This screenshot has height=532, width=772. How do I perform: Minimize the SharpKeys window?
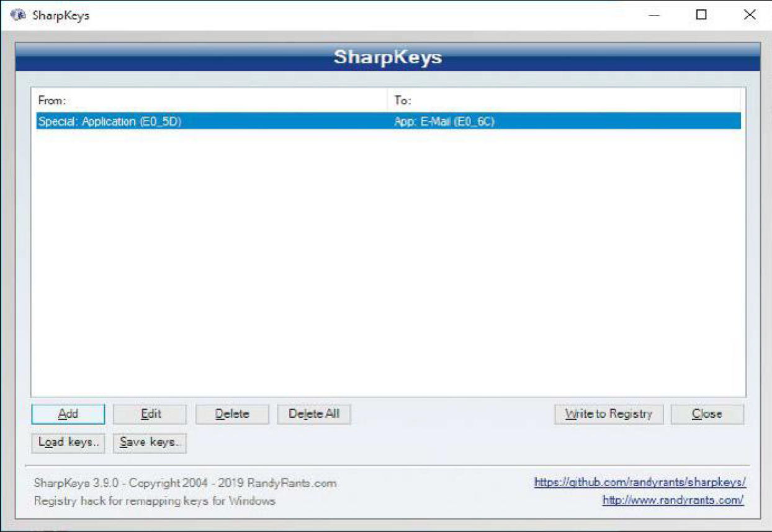click(654, 15)
